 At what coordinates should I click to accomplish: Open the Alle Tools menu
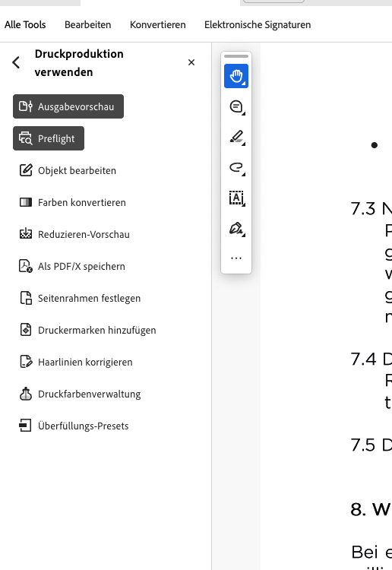25,25
